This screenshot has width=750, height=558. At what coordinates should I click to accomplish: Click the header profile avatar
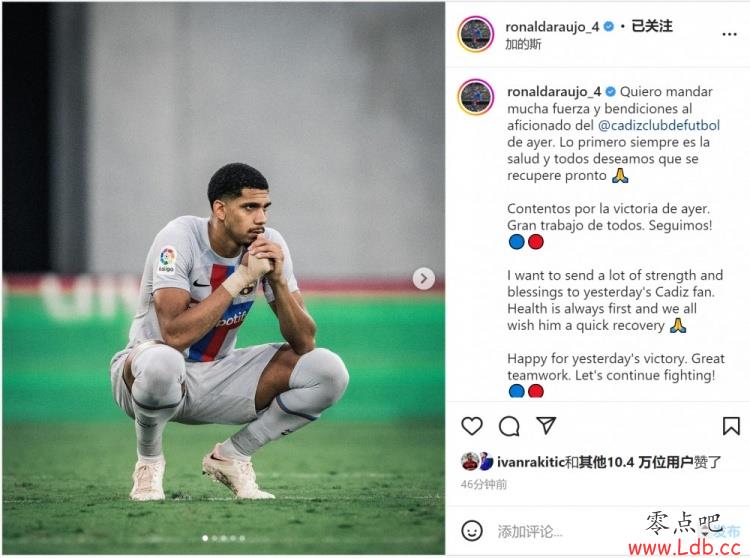pos(475,34)
